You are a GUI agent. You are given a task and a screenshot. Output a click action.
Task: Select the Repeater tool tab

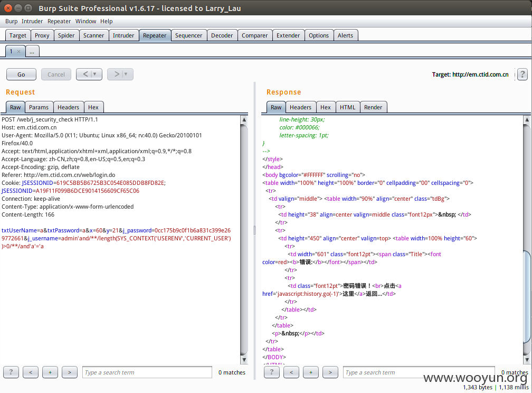pyautogui.click(x=155, y=35)
